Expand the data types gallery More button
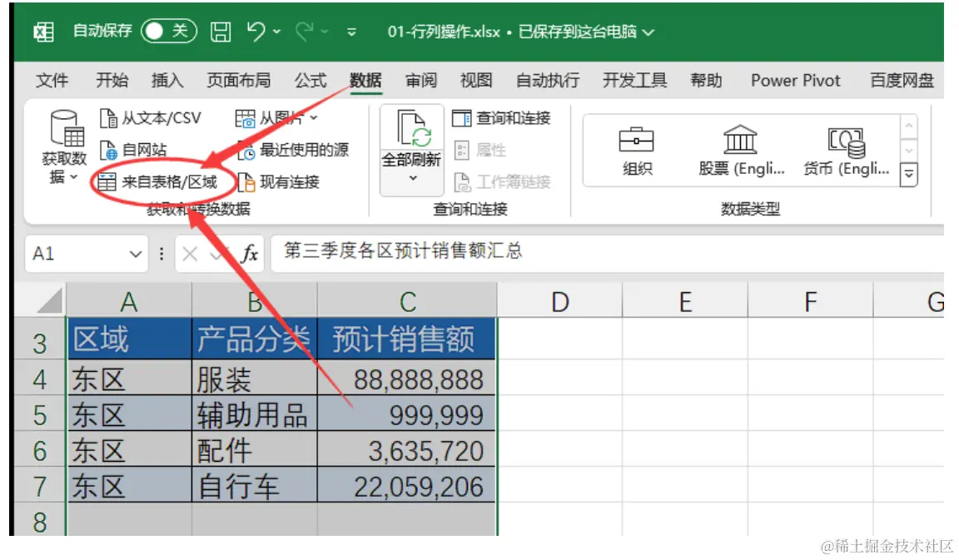The height and width of the screenshot is (560, 959). pos(909,176)
